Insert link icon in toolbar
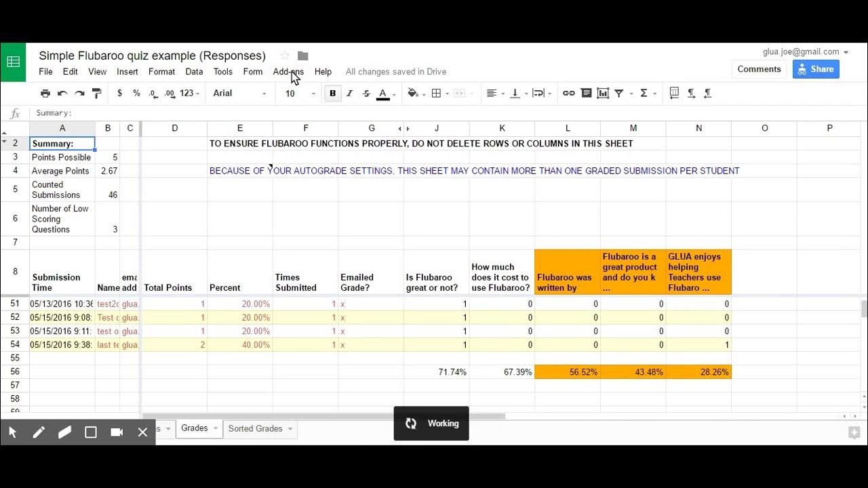 (x=569, y=94)
